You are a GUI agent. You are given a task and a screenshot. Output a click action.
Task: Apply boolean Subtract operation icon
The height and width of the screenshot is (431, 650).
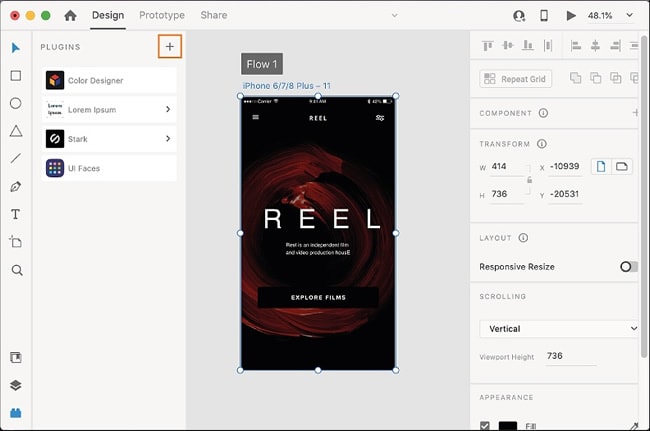tap(596, 78)
